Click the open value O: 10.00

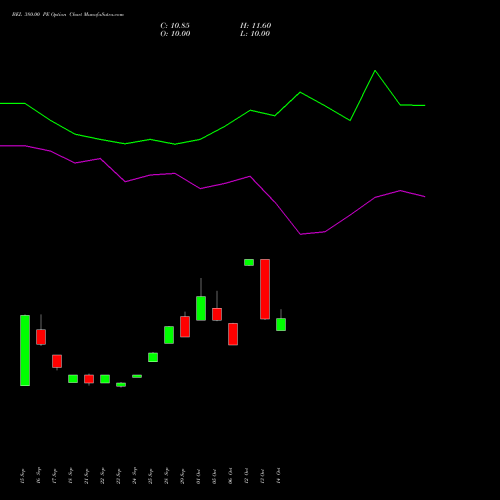[175, 34]
